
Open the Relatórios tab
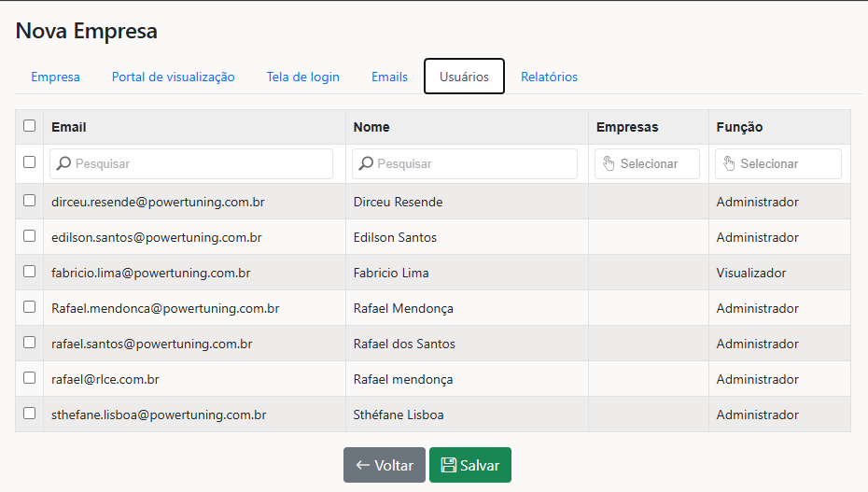point(549,77)
